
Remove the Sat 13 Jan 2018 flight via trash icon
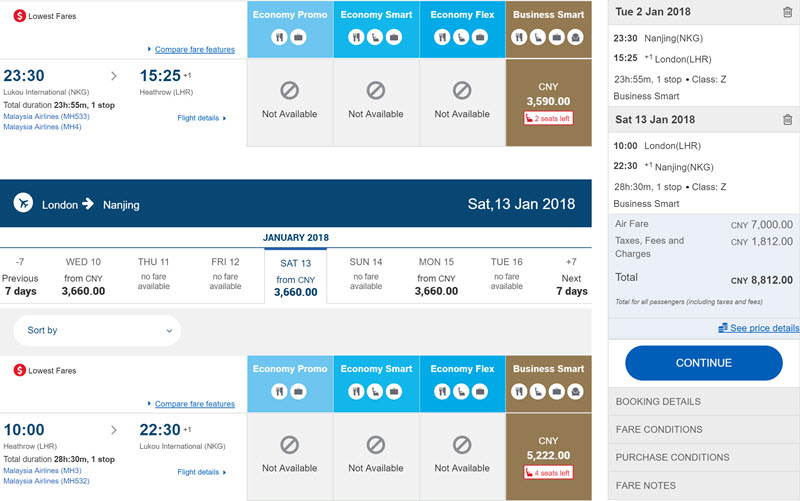pos(787,120)
